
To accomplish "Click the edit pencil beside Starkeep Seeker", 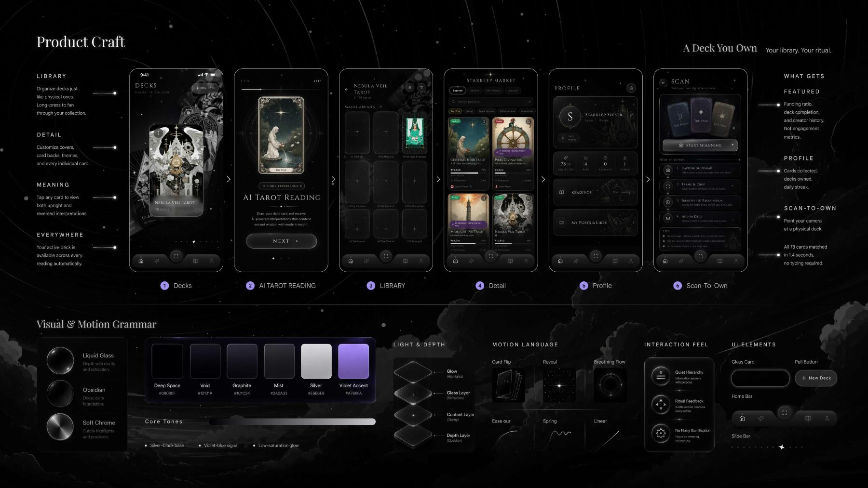I will click(631, 116).
